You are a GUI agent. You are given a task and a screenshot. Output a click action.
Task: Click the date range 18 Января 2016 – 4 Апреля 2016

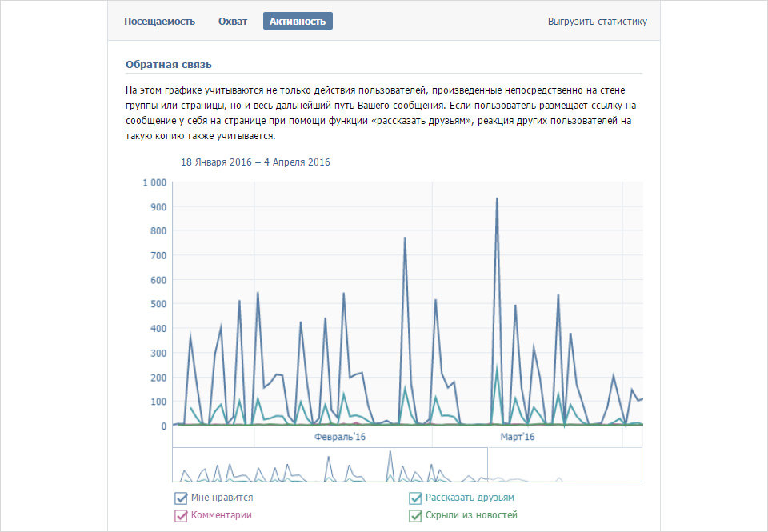click(x=255, y=162)
